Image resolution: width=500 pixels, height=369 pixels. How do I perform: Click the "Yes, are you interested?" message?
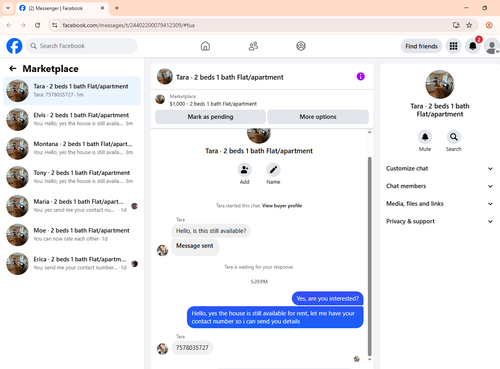coord(328,298)
